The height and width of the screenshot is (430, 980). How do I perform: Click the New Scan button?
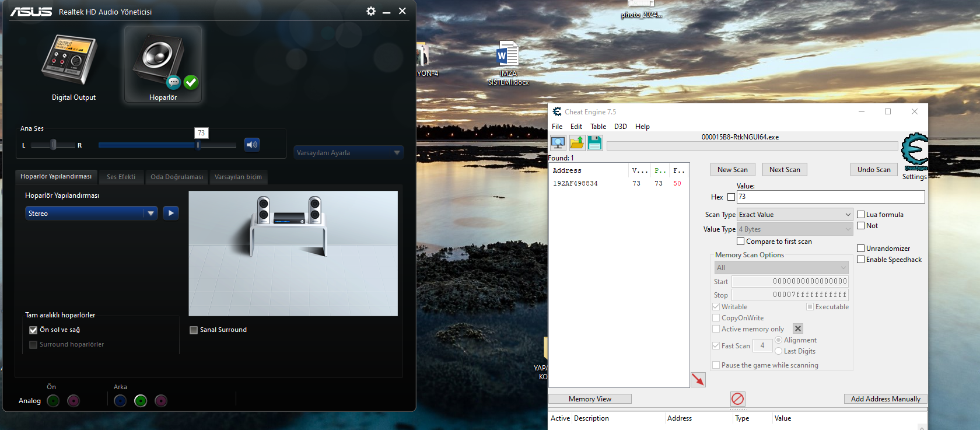733,170
